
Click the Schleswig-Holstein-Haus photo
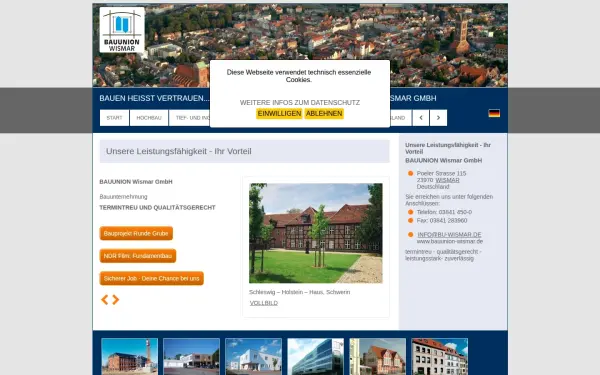point(316,233)
